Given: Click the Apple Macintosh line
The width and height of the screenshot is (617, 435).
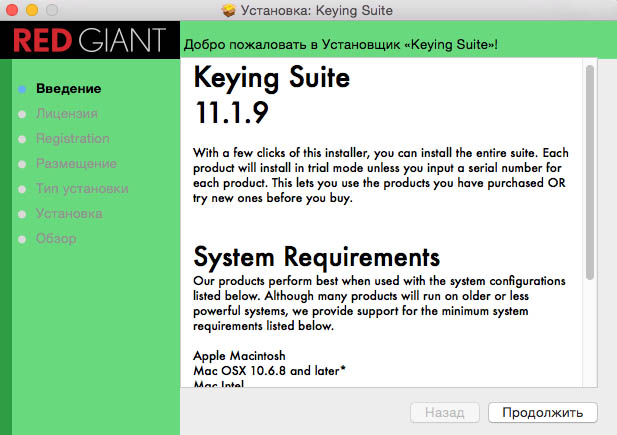Looking at the screenshot, I should coord(239,355).
